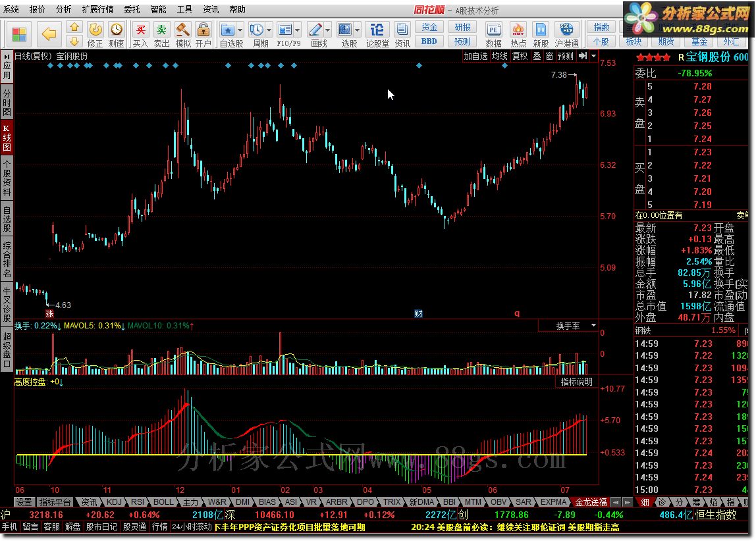Open 个股资料 in left sidebar

pos(7,178)
